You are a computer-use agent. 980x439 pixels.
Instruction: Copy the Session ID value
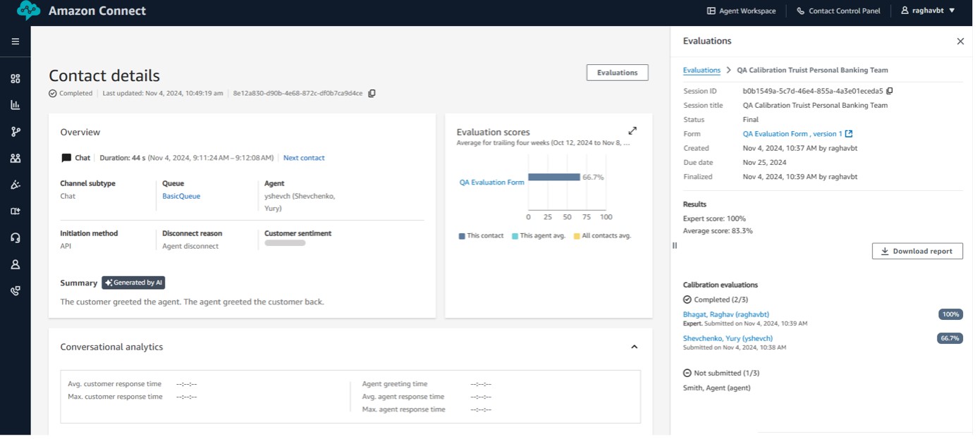(890, 91)
